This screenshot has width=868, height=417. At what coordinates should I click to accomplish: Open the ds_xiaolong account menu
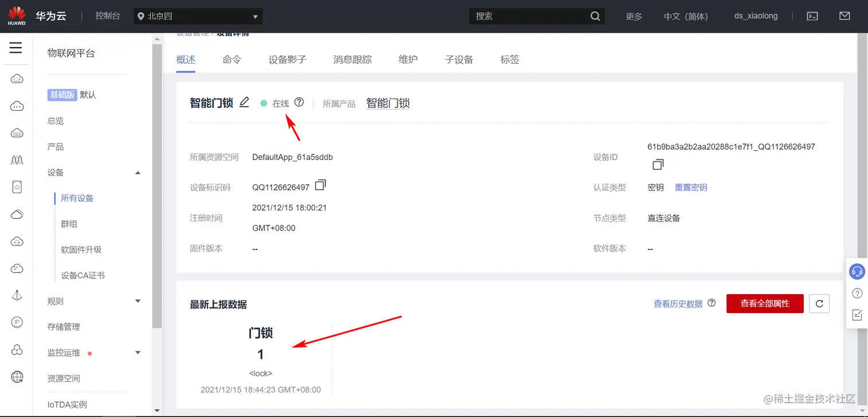[756, 16]
